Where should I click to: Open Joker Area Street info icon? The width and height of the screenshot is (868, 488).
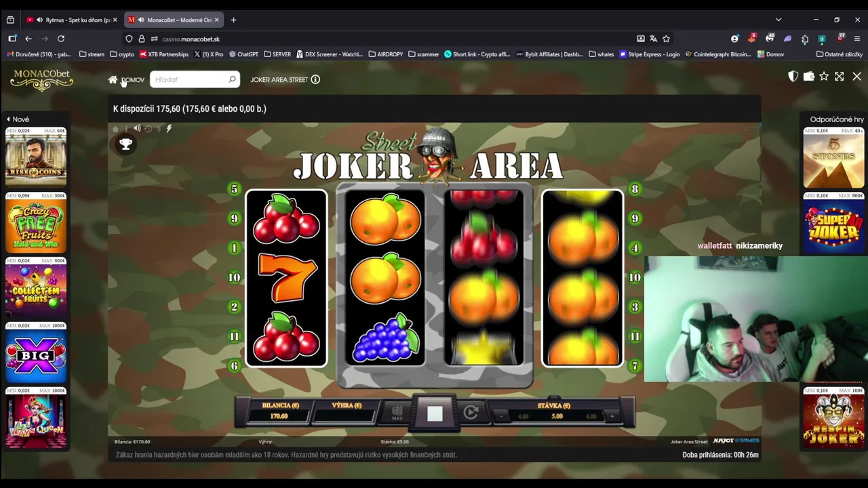coord(315,79)
